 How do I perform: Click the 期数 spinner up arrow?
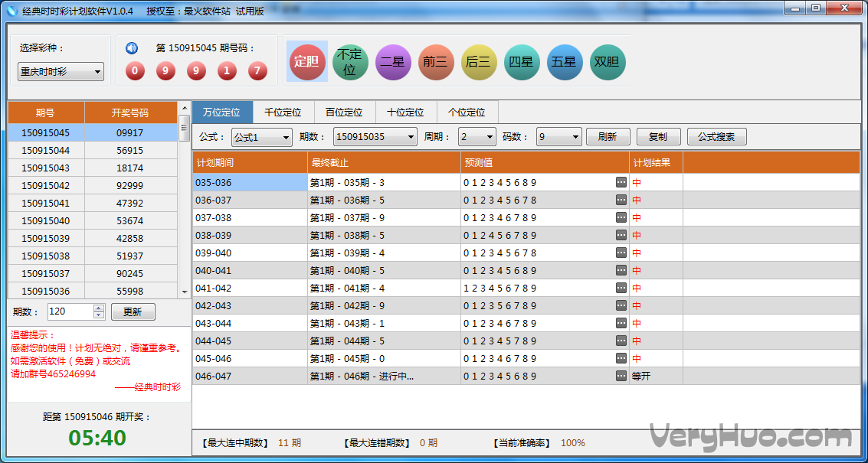coord(99,308)
